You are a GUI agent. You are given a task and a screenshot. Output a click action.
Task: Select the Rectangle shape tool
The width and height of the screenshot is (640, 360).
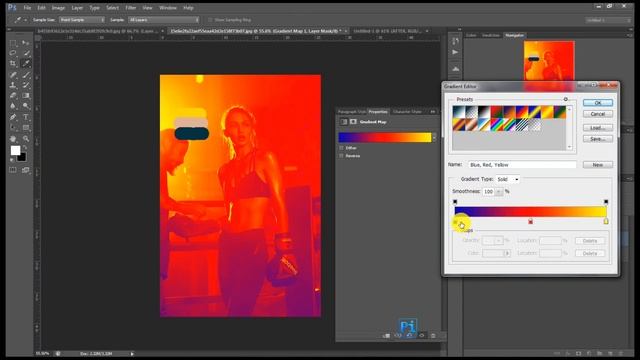[26, 128]
